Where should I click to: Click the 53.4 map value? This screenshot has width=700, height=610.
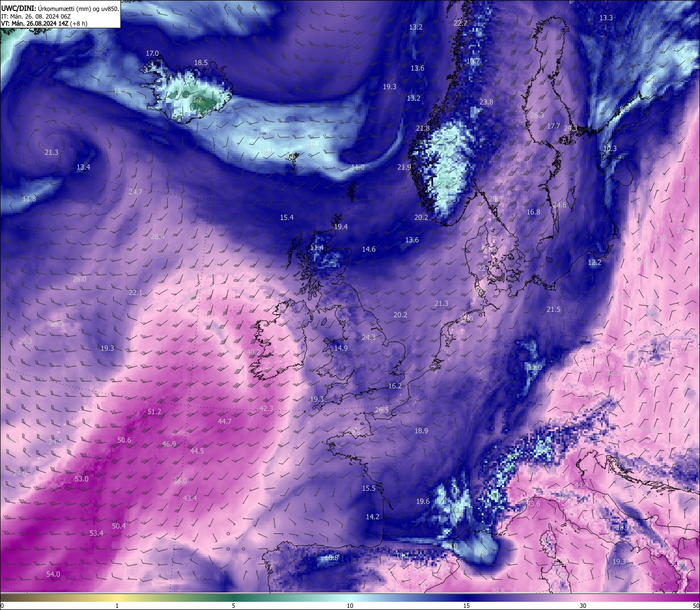tap(96, 533)
